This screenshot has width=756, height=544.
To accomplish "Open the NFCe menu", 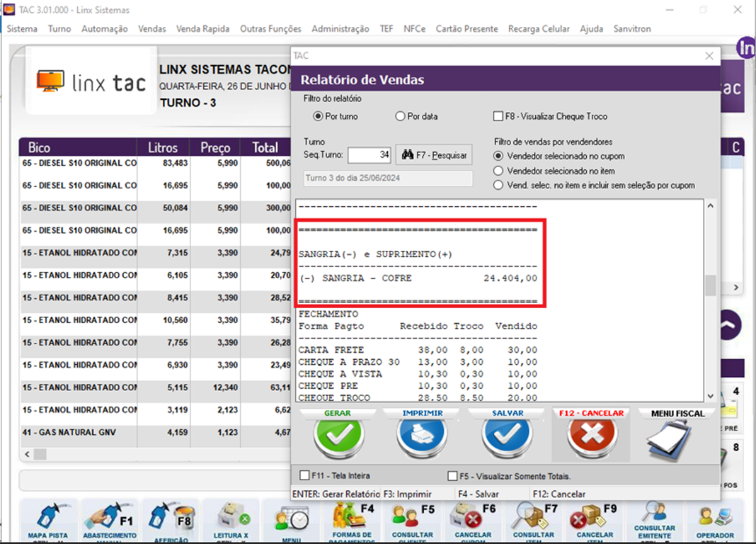I will pos(415,29).
